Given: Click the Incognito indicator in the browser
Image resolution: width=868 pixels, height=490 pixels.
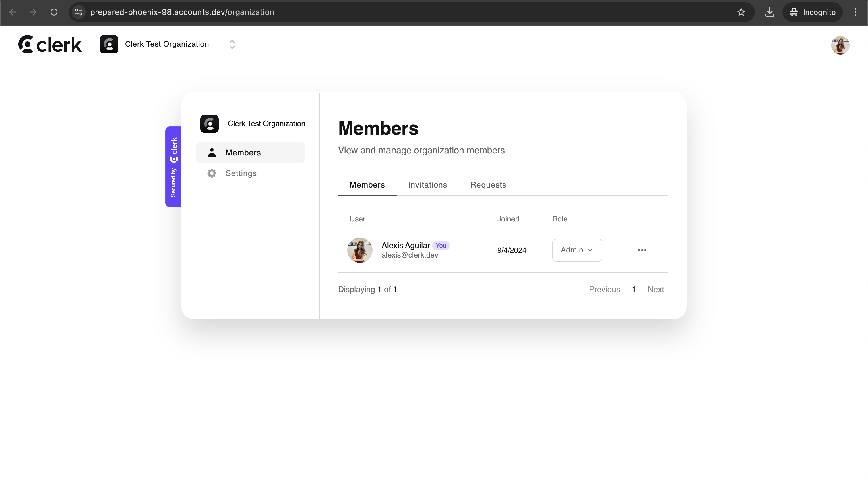Looking at the screenshot, I should pyautogui.click(x=812, y=12).
